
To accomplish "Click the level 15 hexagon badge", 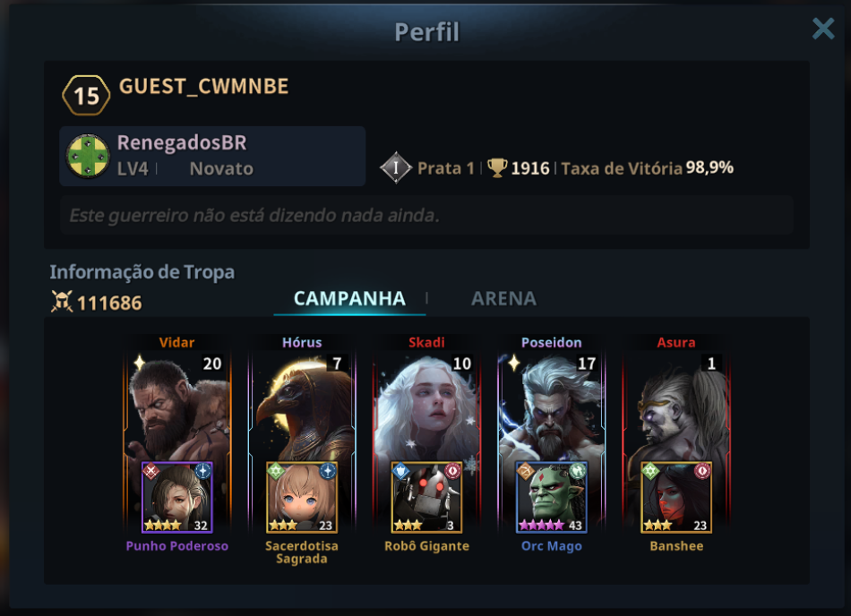I will (86, 96).
